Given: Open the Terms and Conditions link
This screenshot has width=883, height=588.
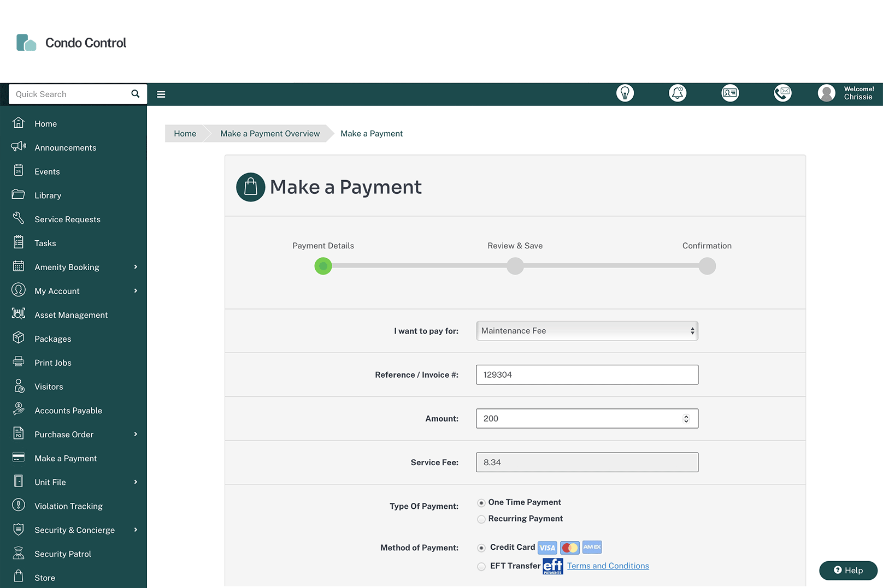Looking at the screenshot, I should coord(608,566).
